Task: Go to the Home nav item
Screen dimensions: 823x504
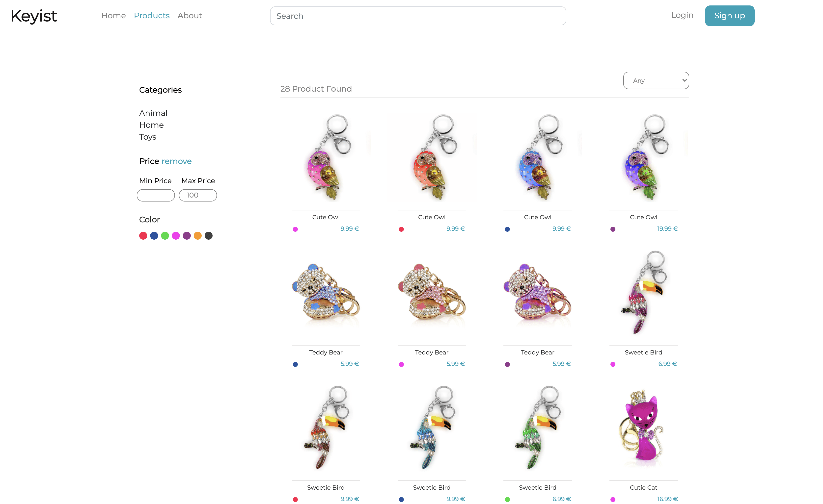Action: pos(113,16)
